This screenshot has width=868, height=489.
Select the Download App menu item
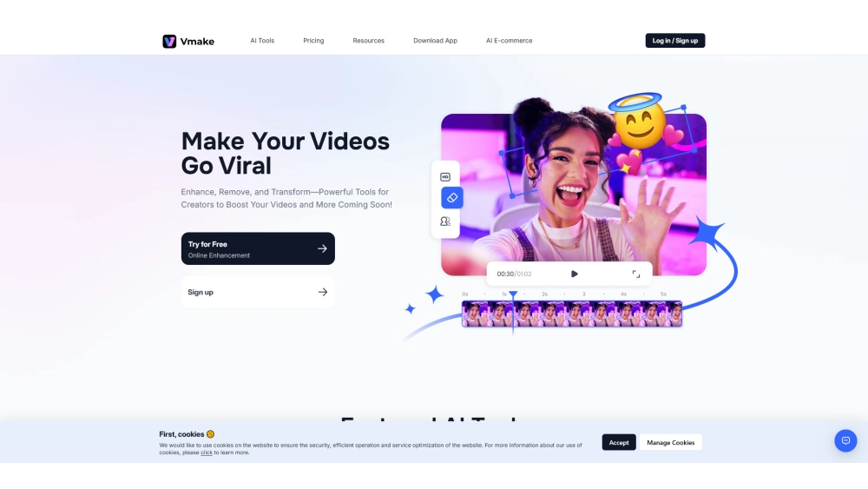pos(435,41)
